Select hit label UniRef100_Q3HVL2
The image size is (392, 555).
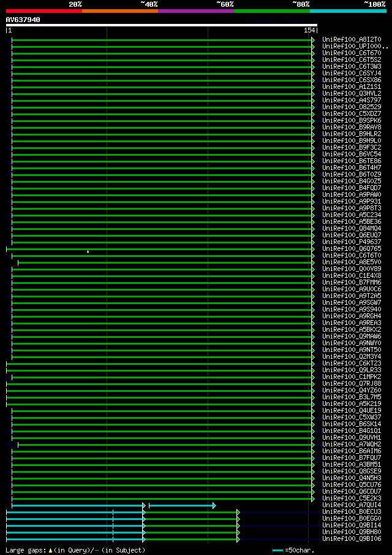click(352, 93)
